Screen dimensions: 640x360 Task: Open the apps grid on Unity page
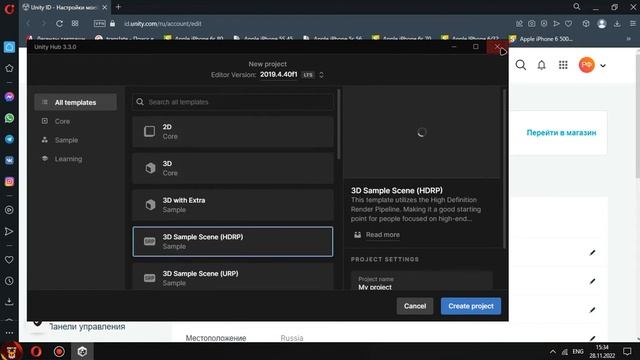(x=563, y=65)
